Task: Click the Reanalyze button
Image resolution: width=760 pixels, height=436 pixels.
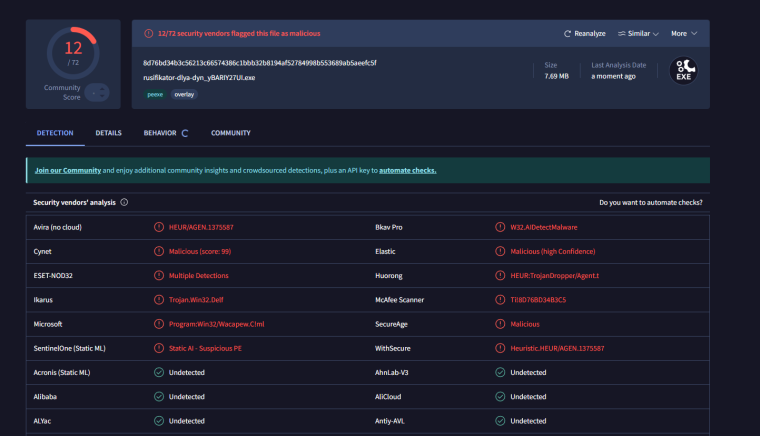Action: click(x=585, y=33)
